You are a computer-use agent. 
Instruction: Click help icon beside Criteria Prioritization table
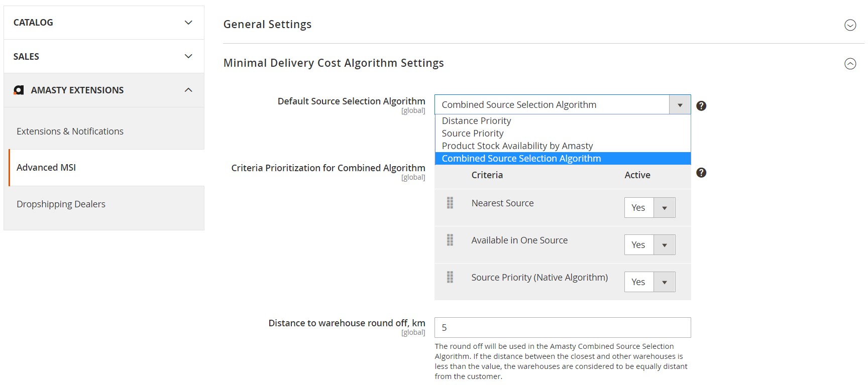point(701,173)
